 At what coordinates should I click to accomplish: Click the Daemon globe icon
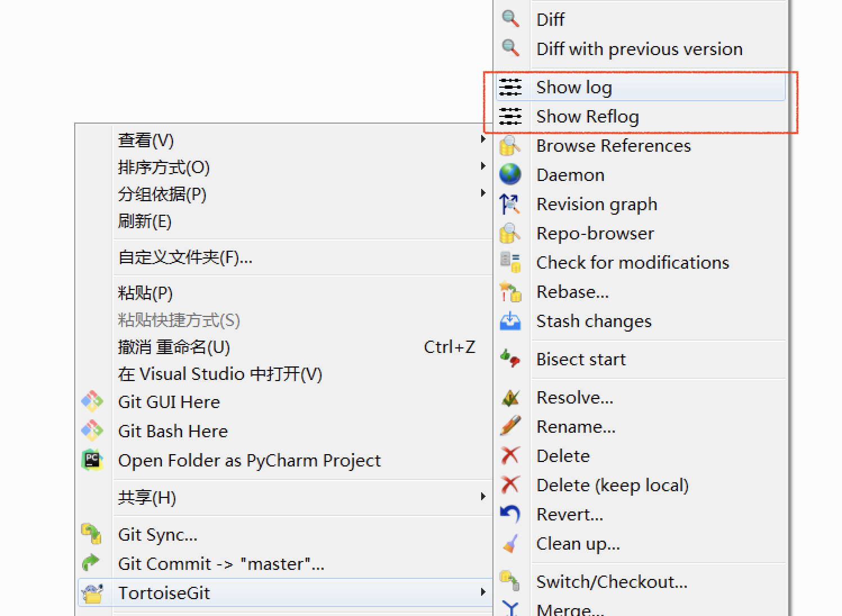pyautogui.click(x=510, y=175)
